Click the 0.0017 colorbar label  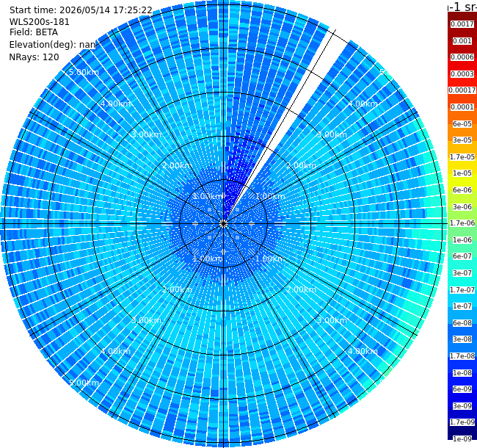(462, 24)
